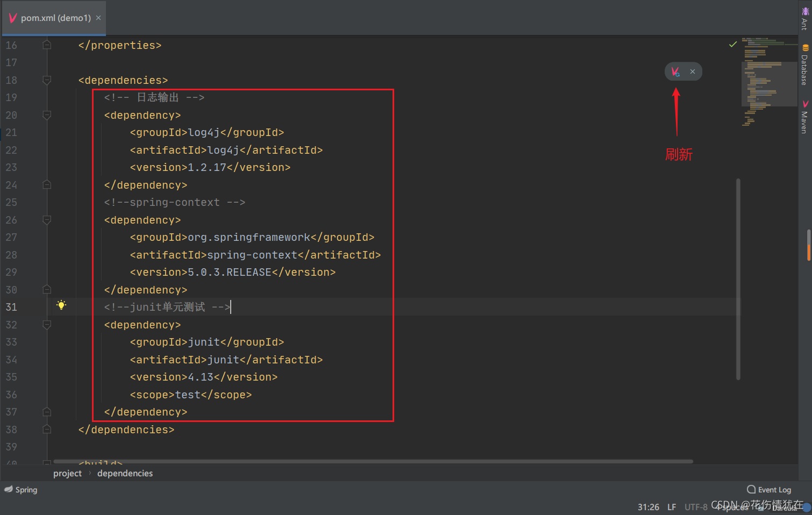Click the '<dependencies>' opening tag
This screenshot has width=812, height=515.
[x=123, y=80]
